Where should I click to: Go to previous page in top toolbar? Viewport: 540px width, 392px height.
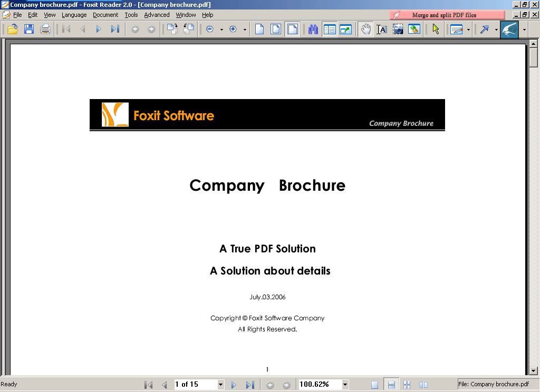coord(82,30)
